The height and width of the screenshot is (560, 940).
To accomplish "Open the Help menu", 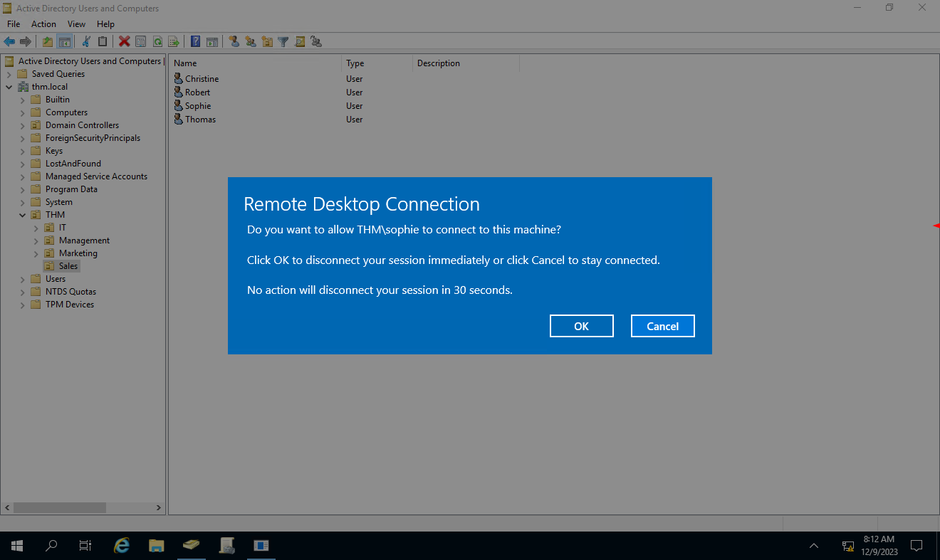I will (x=105, y=24).
